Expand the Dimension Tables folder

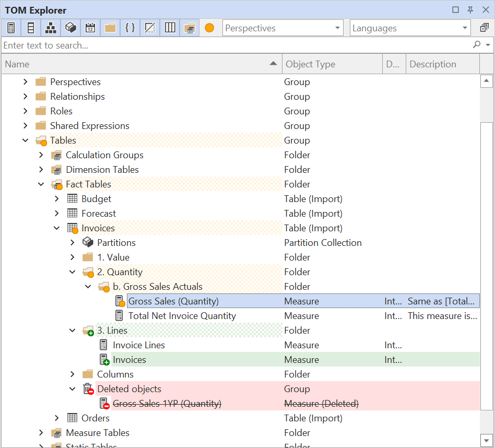41,170
